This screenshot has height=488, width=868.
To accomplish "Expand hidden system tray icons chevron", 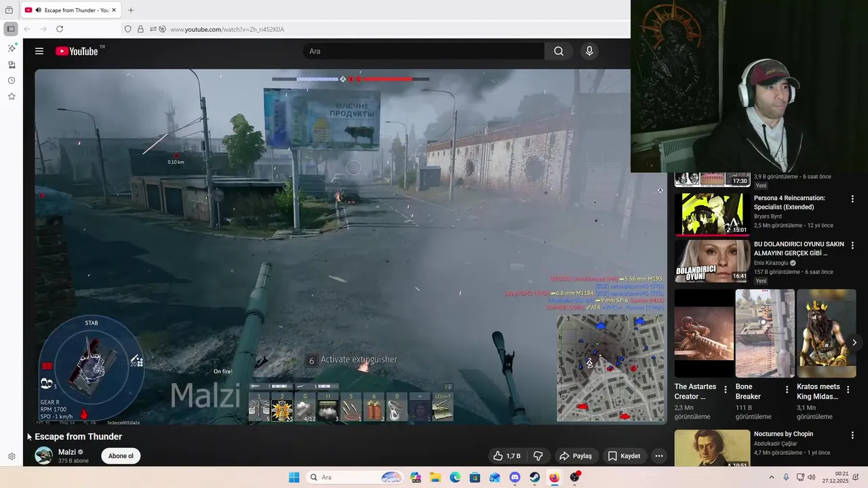I will point(771,477).
